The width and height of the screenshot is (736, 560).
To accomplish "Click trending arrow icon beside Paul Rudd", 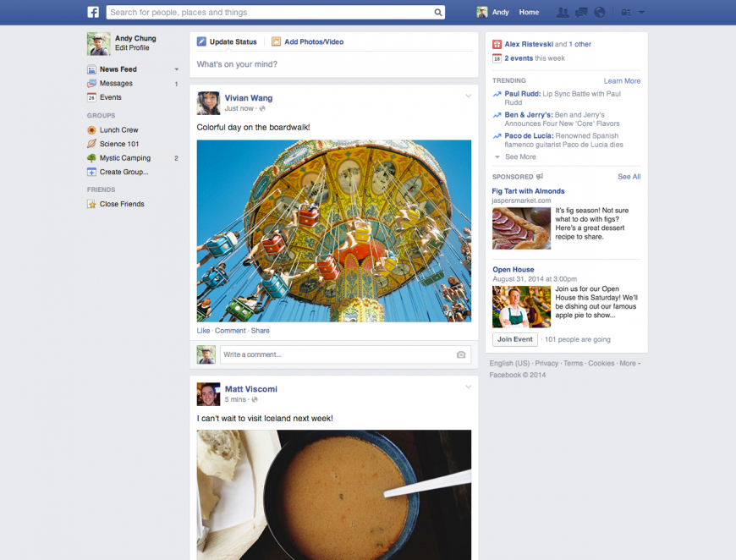I will click(x=497, y=95).
